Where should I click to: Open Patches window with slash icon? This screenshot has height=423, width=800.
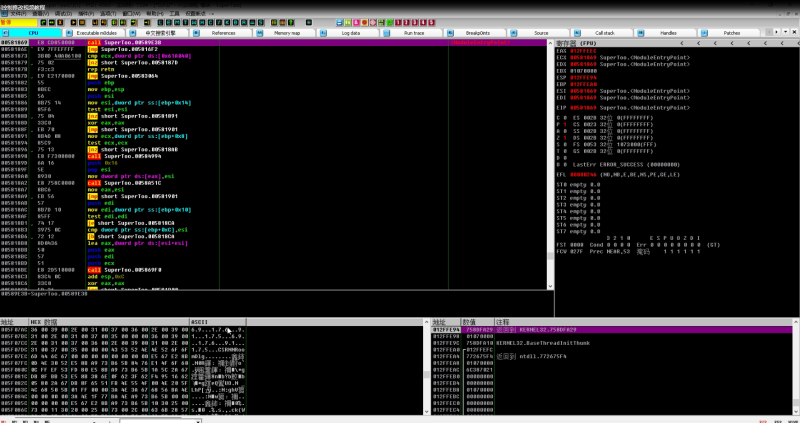pyautogui.click(x=219, y=22)
